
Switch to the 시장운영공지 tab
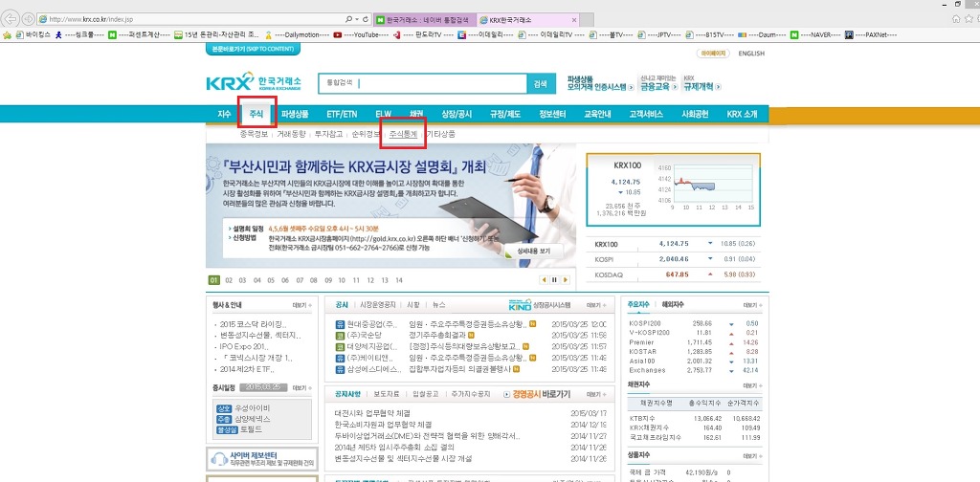378,305
